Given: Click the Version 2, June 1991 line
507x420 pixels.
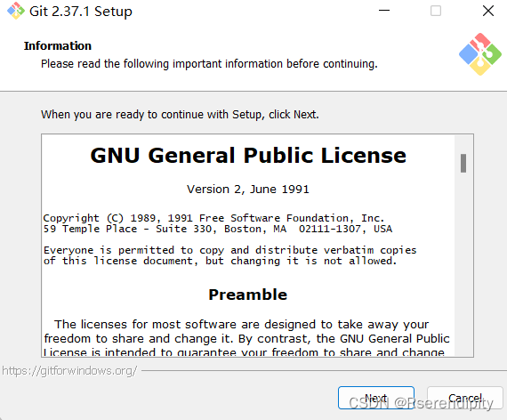Looking at the screenshot, I should [247, 189].
